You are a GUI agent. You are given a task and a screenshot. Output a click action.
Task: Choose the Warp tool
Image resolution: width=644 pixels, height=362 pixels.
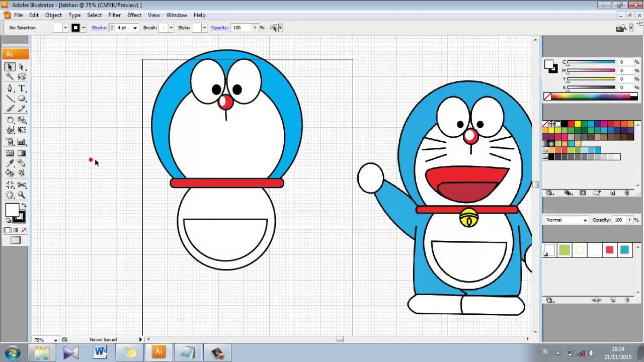[10, 130]
